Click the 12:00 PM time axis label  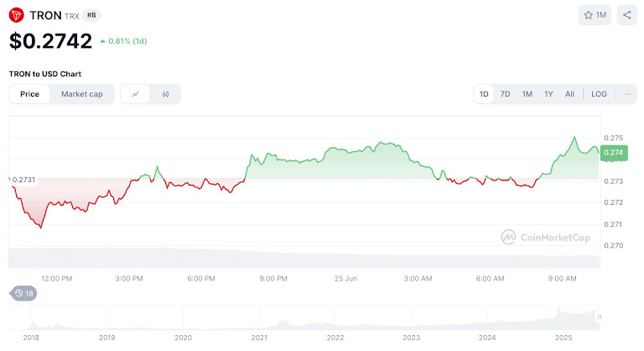pyautogui.click(x=57, y=279)
